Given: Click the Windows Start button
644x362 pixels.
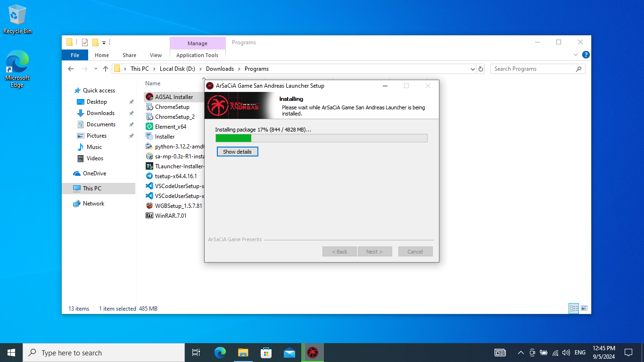Looking at the screenshot, I should coord(11,352).
